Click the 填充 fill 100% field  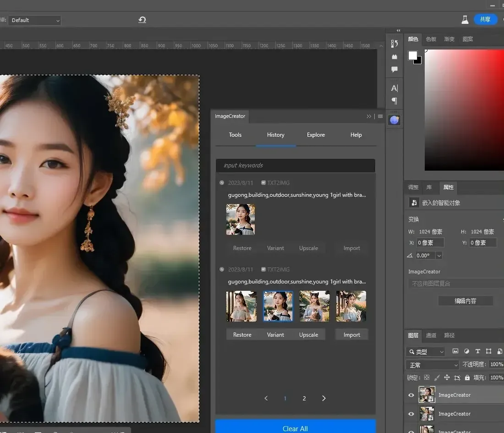[x=497, y=377]
